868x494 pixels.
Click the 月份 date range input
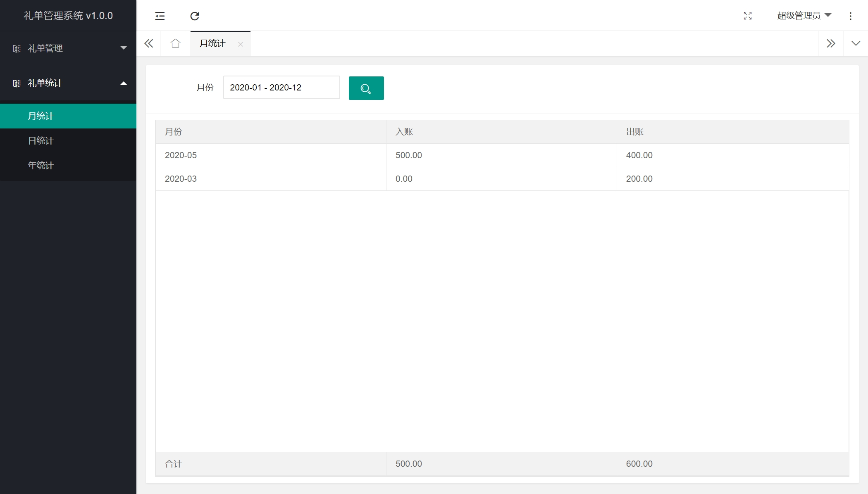[281, 88]
